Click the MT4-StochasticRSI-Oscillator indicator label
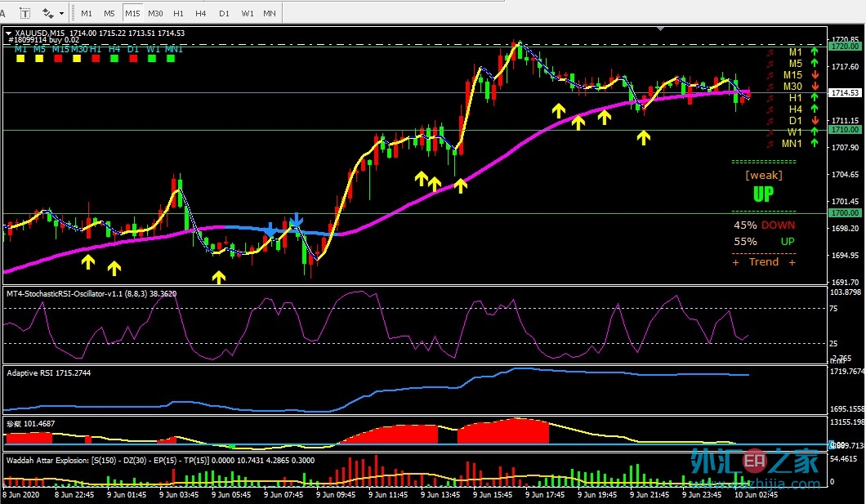 92,294
